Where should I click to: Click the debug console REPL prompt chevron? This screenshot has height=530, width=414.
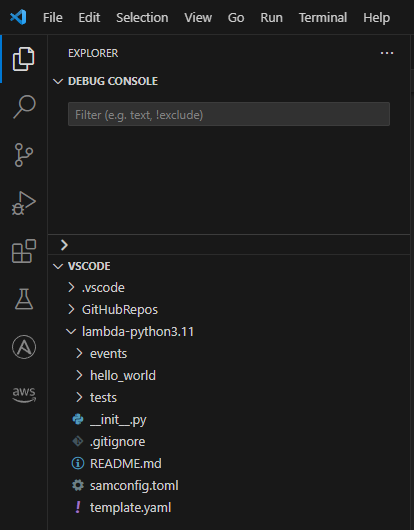(x=64, y=245)
